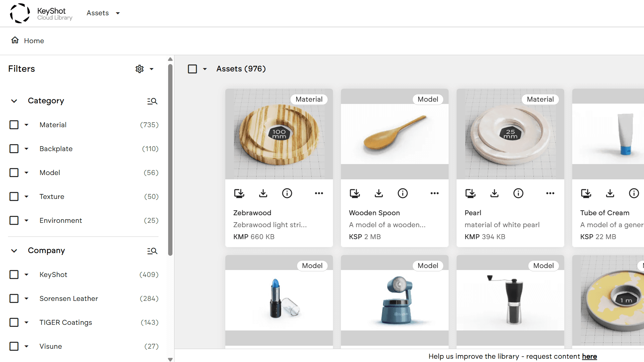Search within Company filter list
The width and height of the screenshot is (644, 362).
coord(152,251)
